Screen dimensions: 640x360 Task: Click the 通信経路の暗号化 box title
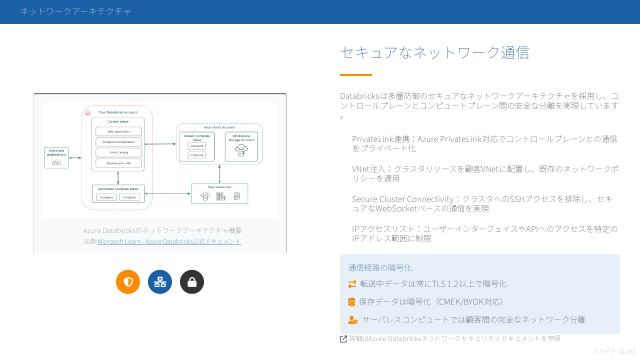click(380, 268)
